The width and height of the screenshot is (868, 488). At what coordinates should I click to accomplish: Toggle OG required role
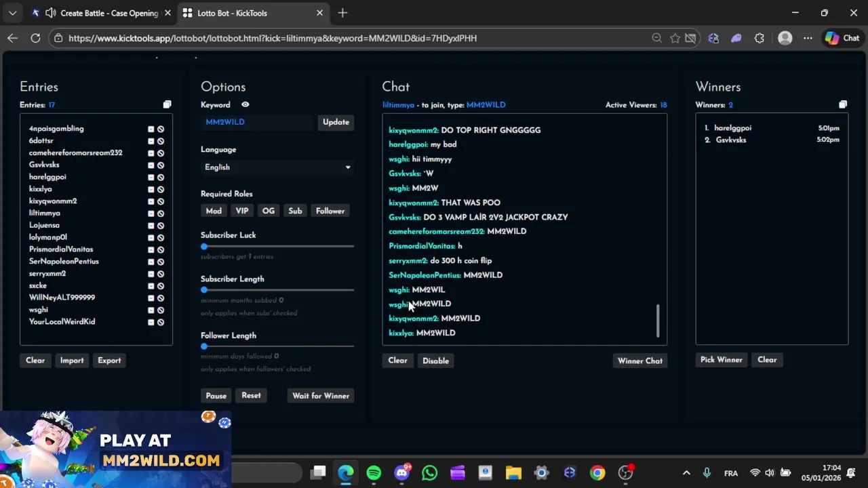[269, 211]
